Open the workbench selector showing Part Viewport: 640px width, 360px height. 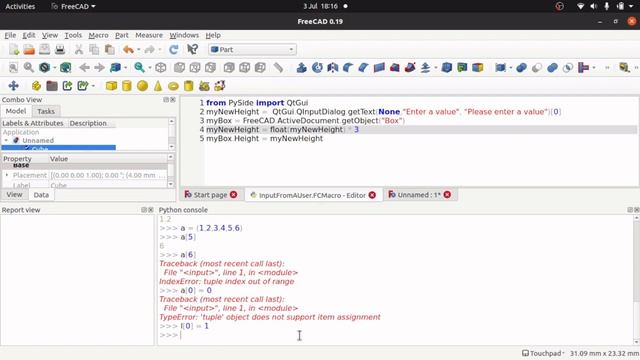252,50
